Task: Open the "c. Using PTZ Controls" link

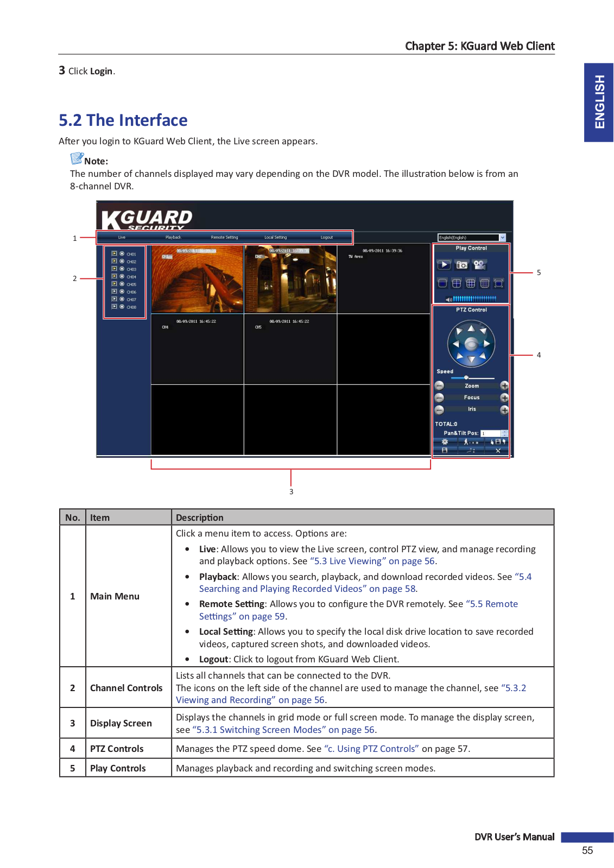Action: (x=371, y=749)
